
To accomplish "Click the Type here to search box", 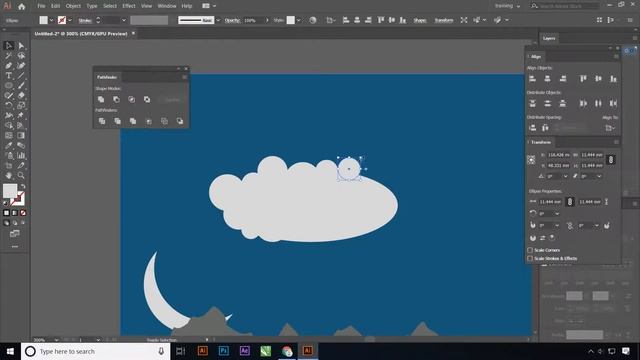I will [95, 351].
